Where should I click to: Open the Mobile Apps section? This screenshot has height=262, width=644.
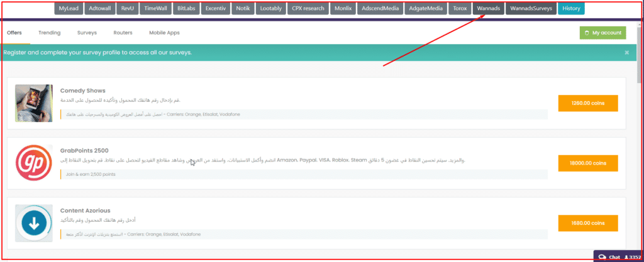click(x=164, y=33)
